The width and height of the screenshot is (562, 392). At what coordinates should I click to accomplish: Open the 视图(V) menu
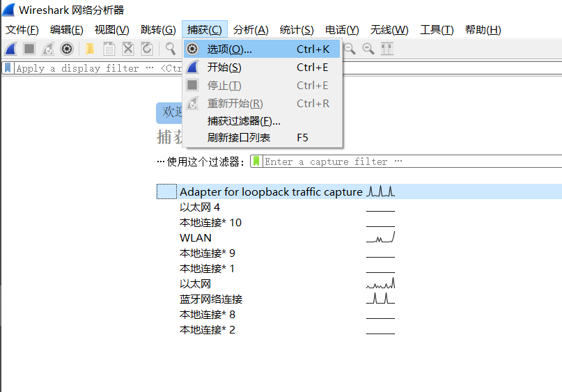pyautogui.click(x=112, y=30)
